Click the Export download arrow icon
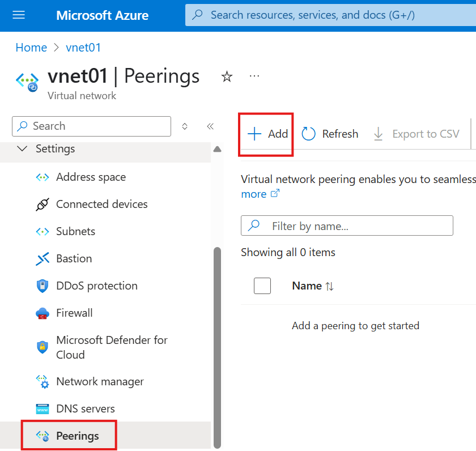The image size is (476, 451). click(378, 134)
